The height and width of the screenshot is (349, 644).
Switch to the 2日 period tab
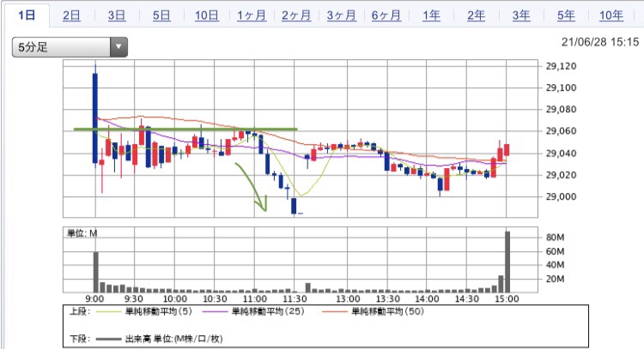(71, 15)
